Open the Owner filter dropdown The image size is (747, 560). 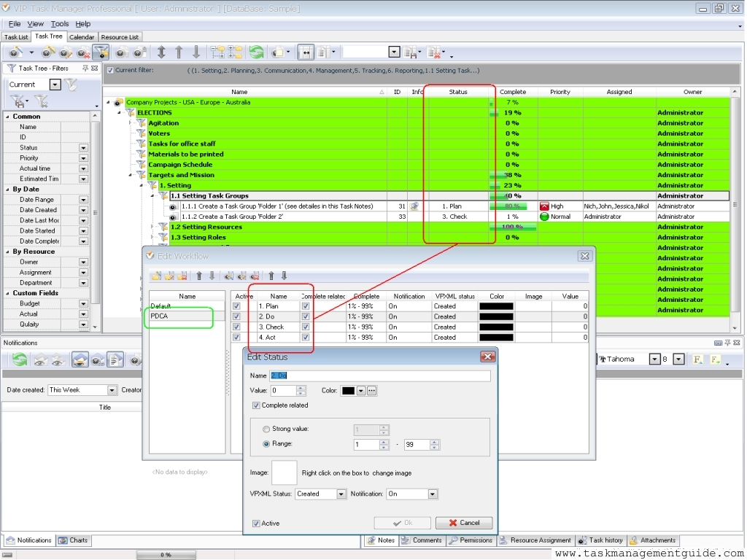point(83,262)
